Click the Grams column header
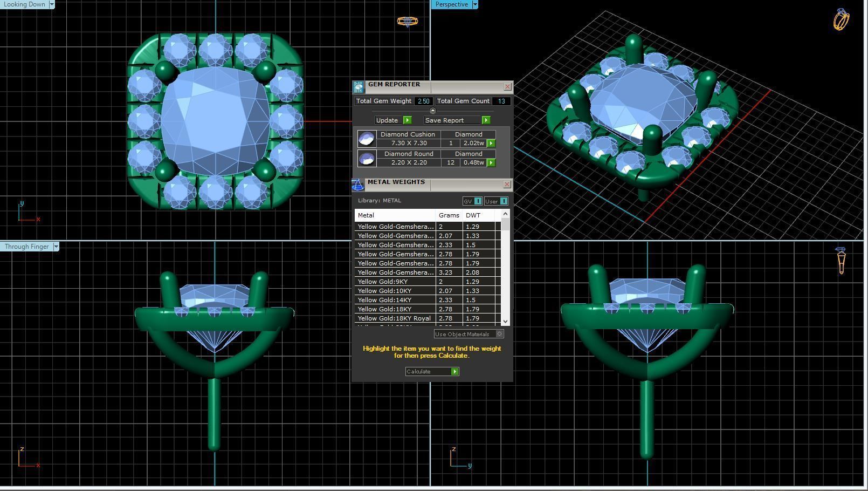The width and height of the screenshot is (868, 491). tap(449, 215)
